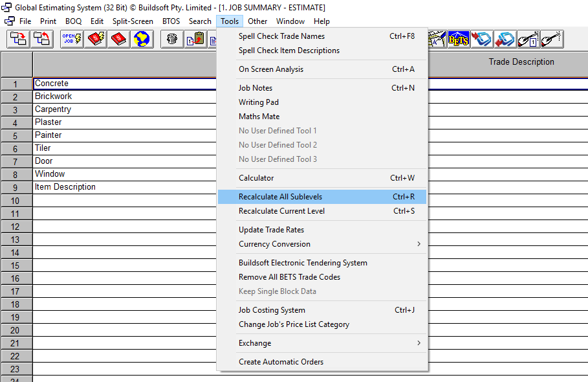
Task: Open Job Costing System menu entry
Action: click(x=272, y=310)
